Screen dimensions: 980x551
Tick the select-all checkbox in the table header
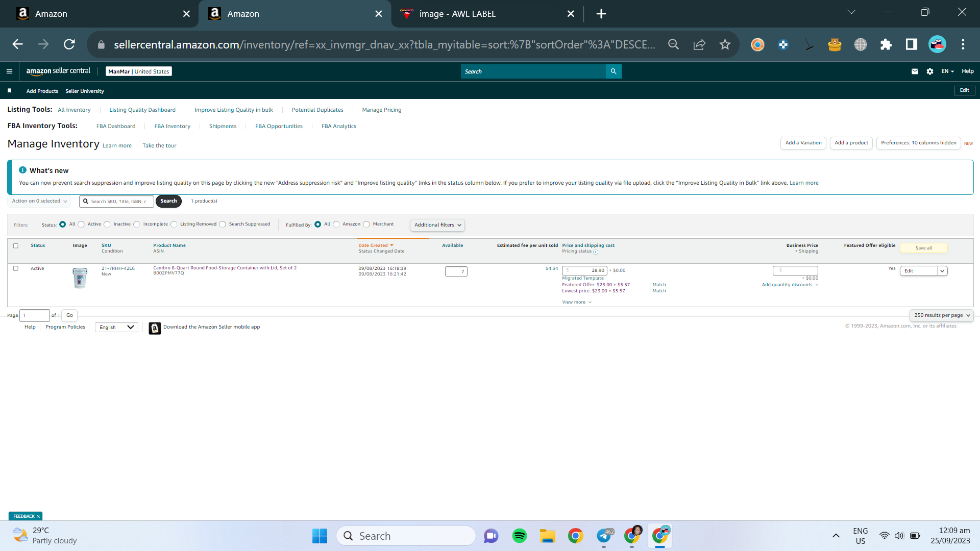pyautogui.click(x=16, y=246)
